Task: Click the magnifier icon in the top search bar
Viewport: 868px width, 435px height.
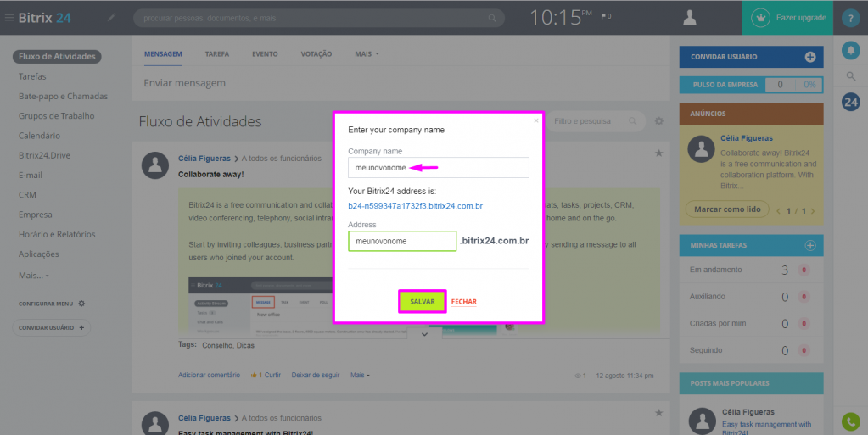Action: click(x=492, y=19)
